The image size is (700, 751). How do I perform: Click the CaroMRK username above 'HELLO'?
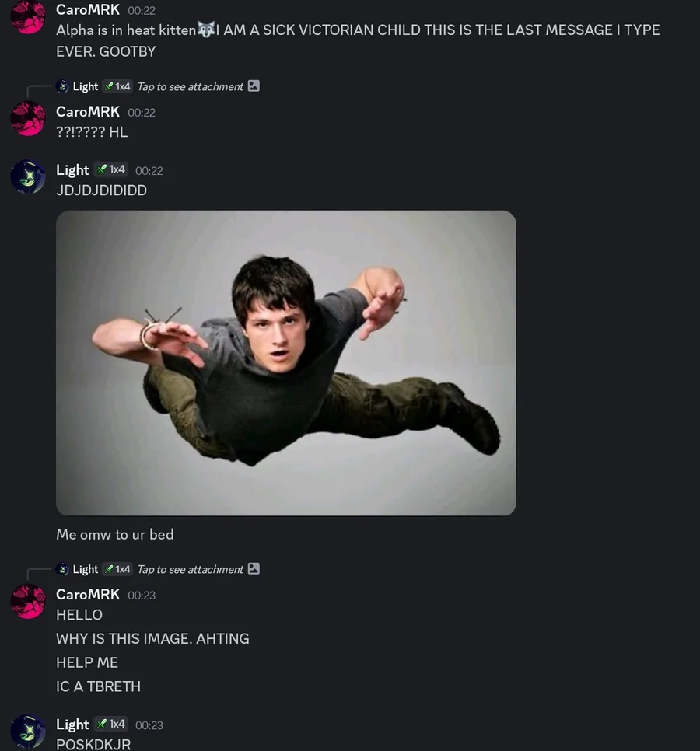(88, 595)
